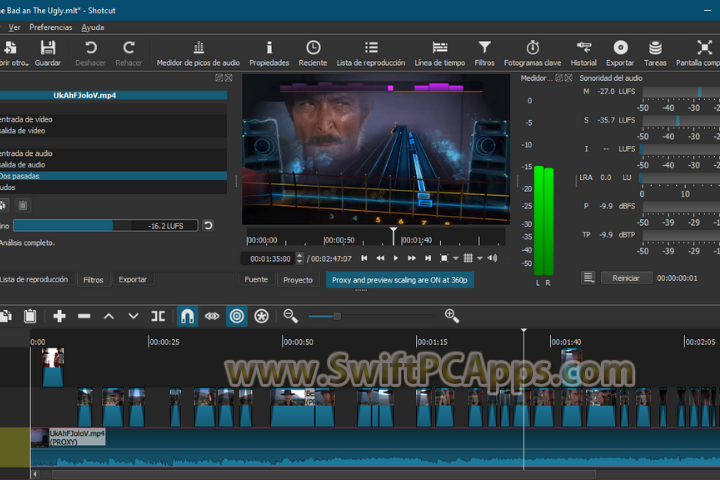Click the Guardar save icon
The width and height of the screenshot is (720, 480).
click(48, 48)
